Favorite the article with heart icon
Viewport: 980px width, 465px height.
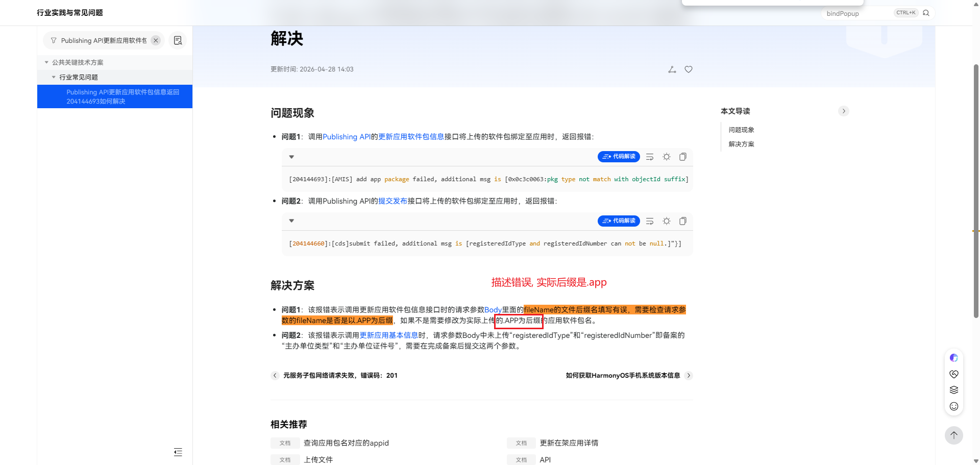689,69
